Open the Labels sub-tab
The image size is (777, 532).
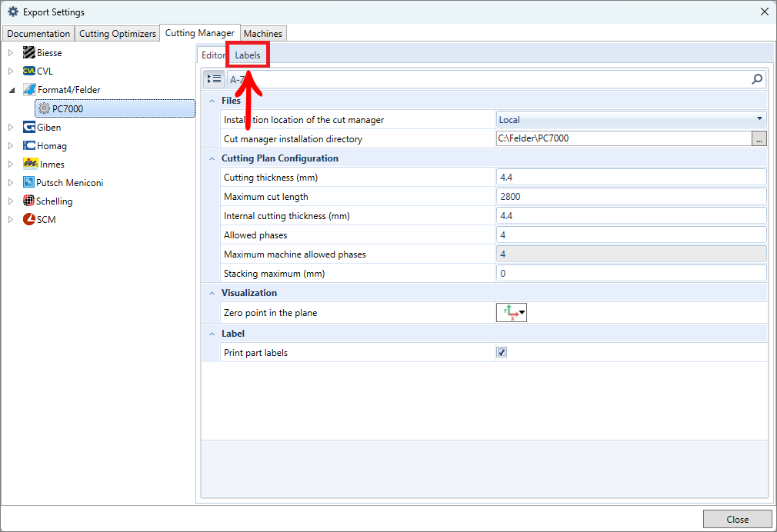(x=247, y=55)
